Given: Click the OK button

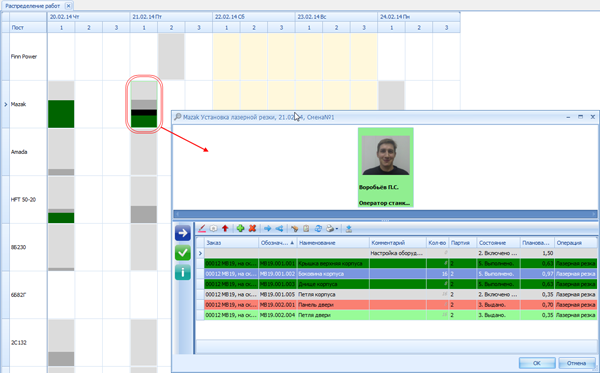Looking at the screenshot, I should click(x=537, y=363).
